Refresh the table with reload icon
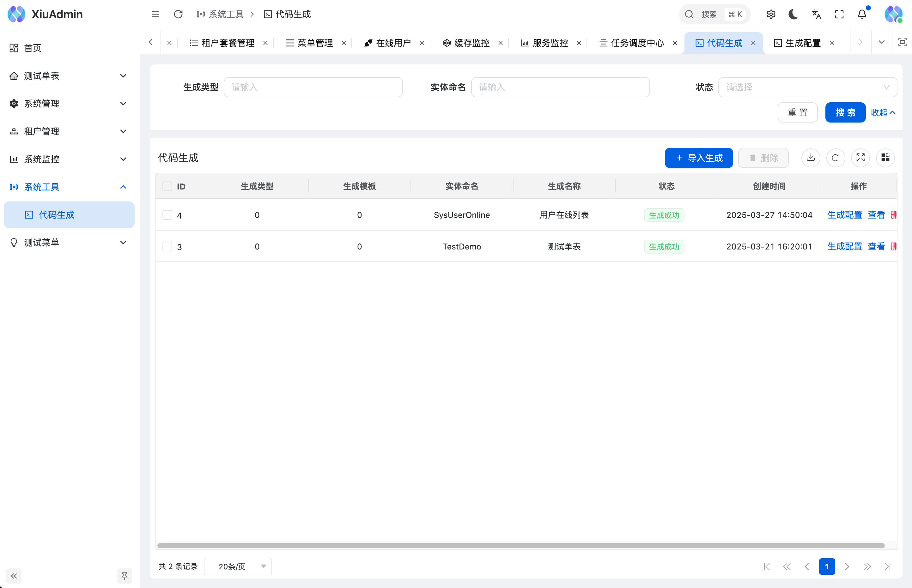This screenshot has width=912, height=588. pyautogui.click(x=836, y=158)
